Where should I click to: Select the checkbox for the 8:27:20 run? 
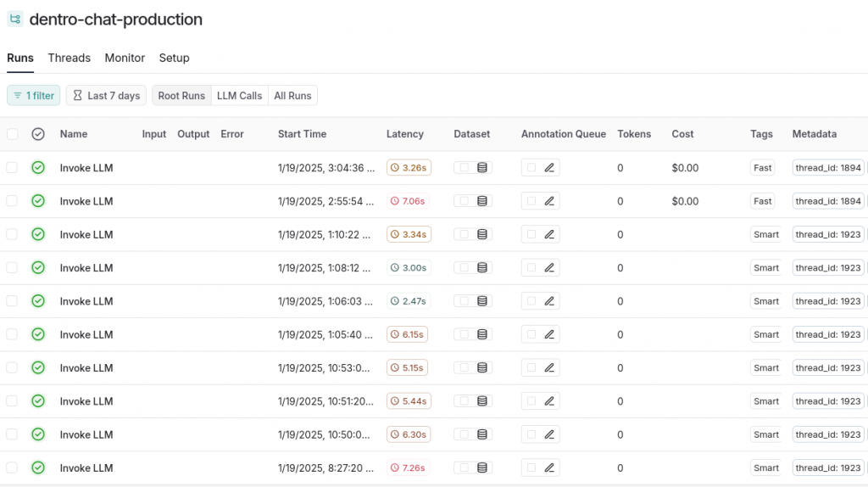12,467
